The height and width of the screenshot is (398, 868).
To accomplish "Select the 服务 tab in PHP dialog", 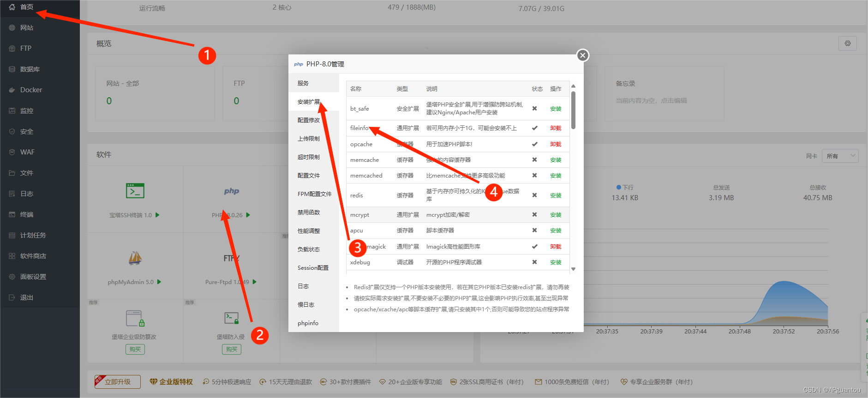I will tap(314, 83).
